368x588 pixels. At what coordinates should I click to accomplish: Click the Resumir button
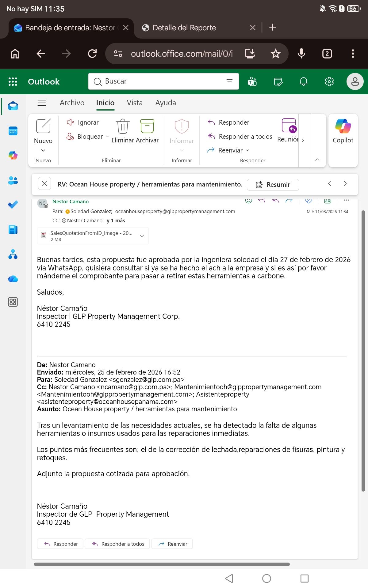pos(273,185)
